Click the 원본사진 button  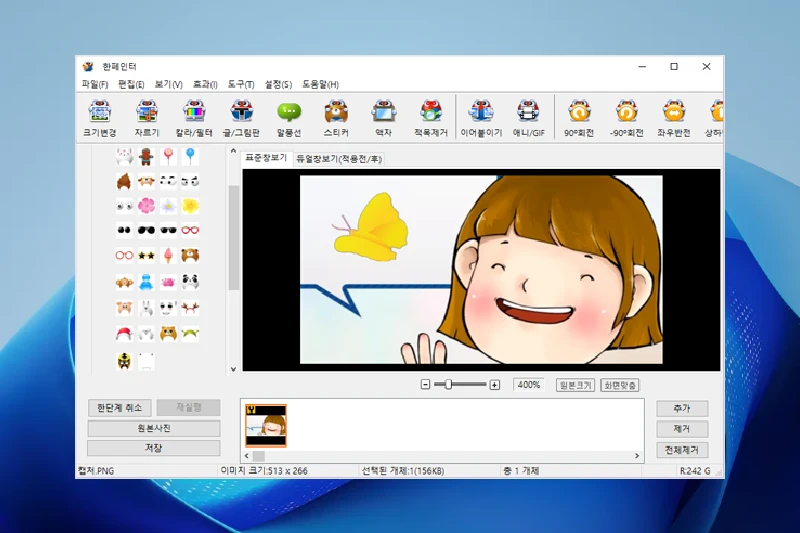154,428
